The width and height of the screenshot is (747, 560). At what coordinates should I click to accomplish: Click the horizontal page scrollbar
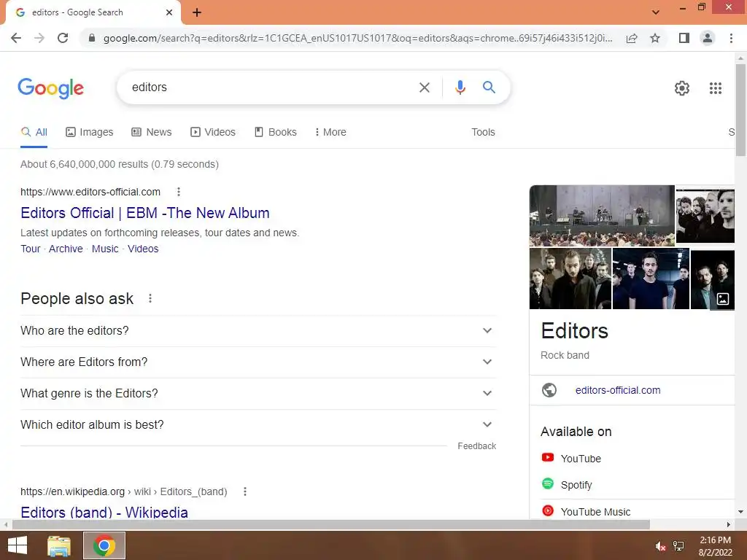[x=331, y=524]
